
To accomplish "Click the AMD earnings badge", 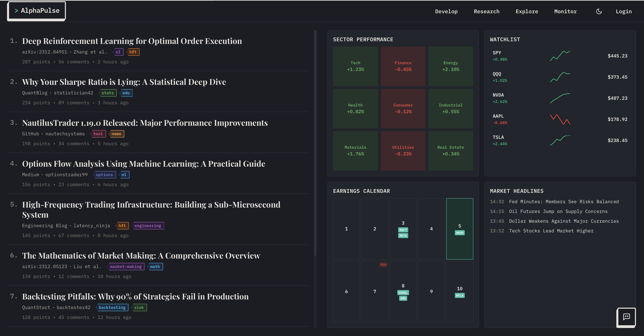I will [403, 298].
